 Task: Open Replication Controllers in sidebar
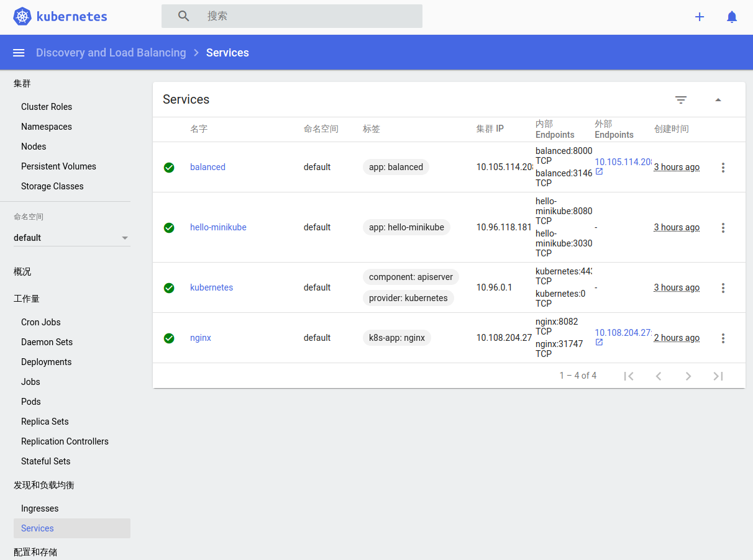(x=65, y=441)
